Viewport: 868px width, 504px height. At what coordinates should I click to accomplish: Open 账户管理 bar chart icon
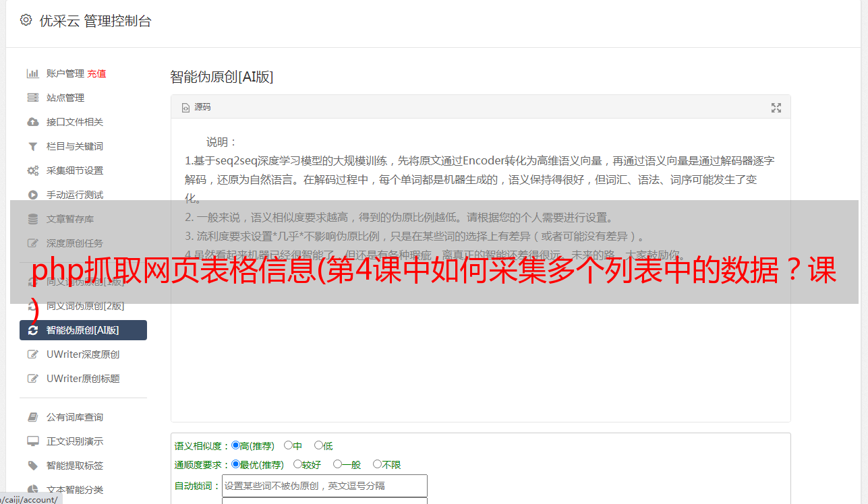tap(32, 73)
